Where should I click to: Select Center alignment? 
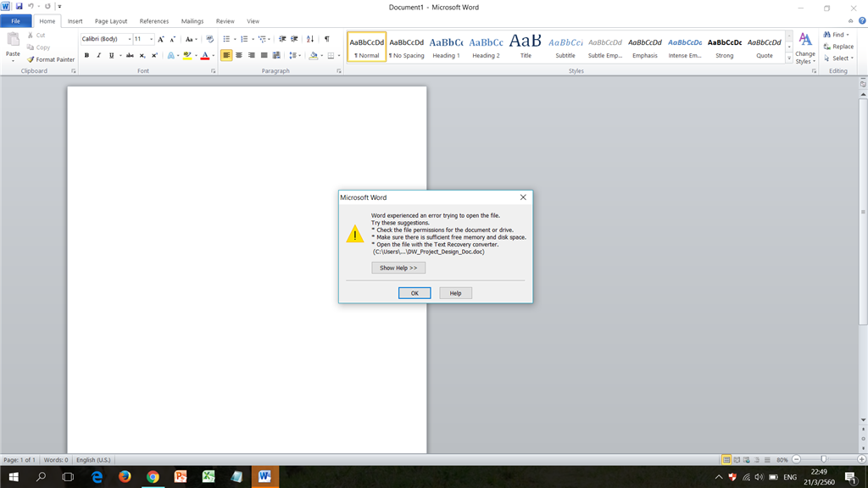[238, 55]
